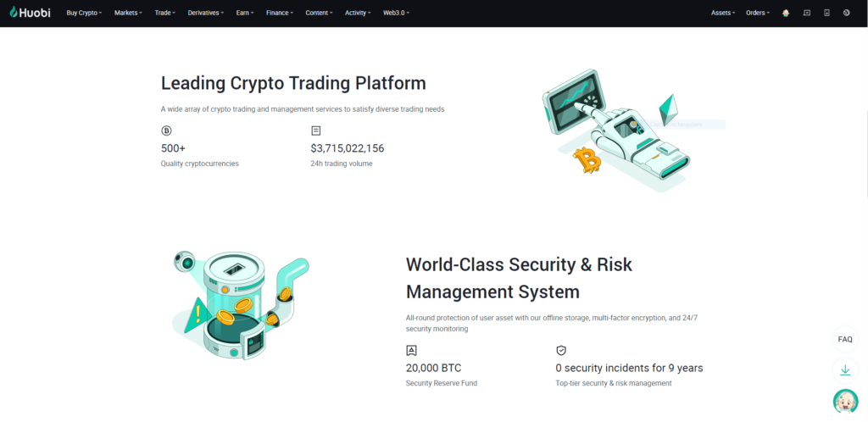Click the Activity navigation link
This screenshot has height=422, width=868.
(358, 13)
